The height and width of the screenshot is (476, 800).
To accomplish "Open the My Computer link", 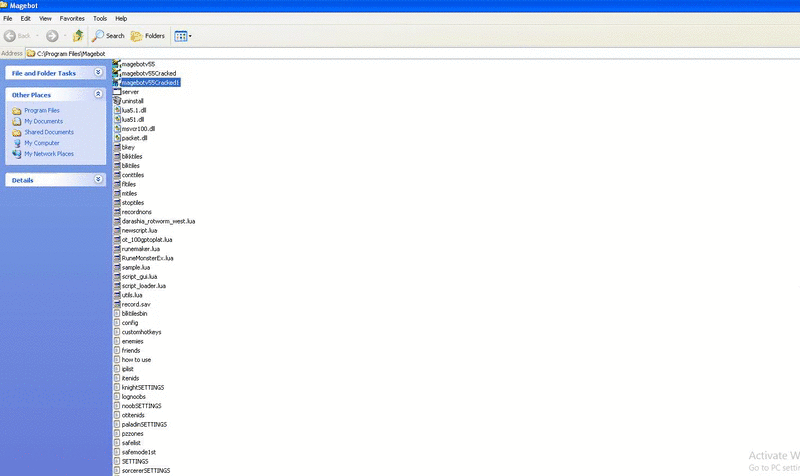I will coord(42,143).
